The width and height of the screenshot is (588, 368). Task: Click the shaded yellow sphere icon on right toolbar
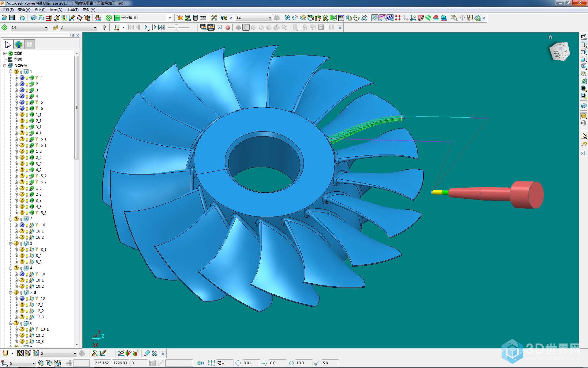pos(583,116)
